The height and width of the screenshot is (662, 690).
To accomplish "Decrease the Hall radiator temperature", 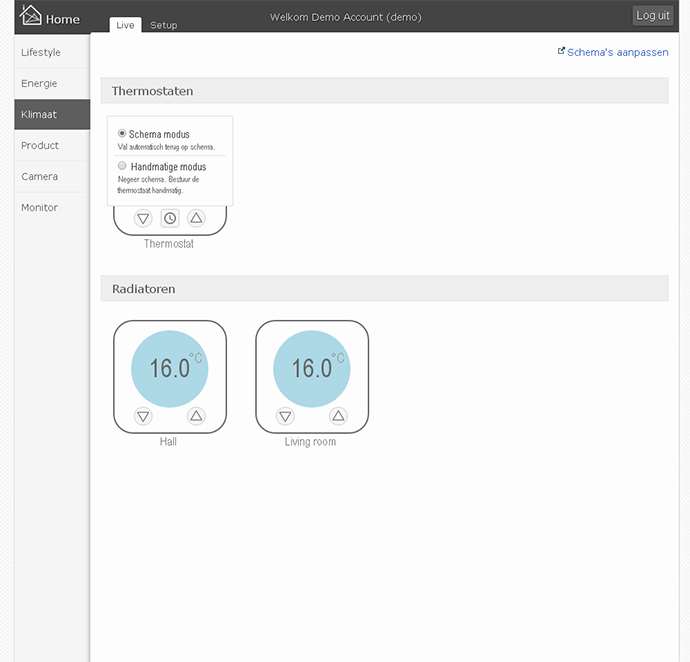I will [x=143, y=416].
